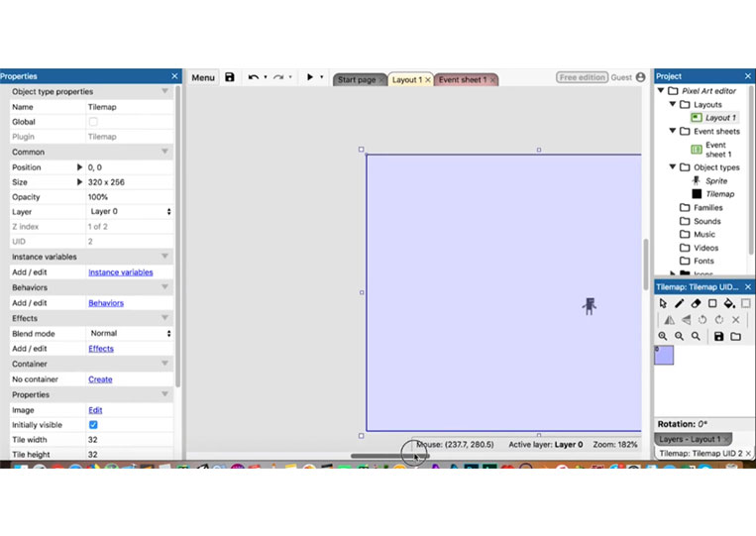
Task: Toggle the tile selection mode square
Action: pyautogui.click(x=745, y=303)
